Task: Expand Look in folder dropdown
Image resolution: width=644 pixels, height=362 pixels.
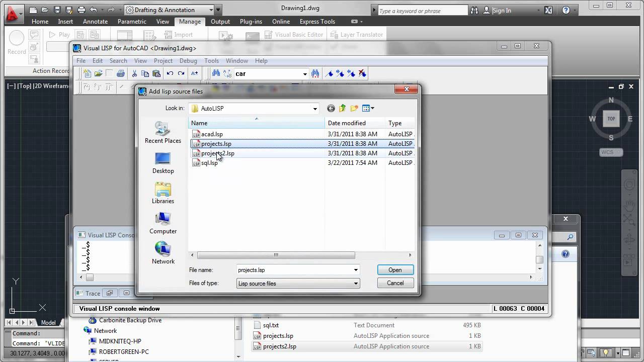Action: pyautogui.click(x=315, y=109)
